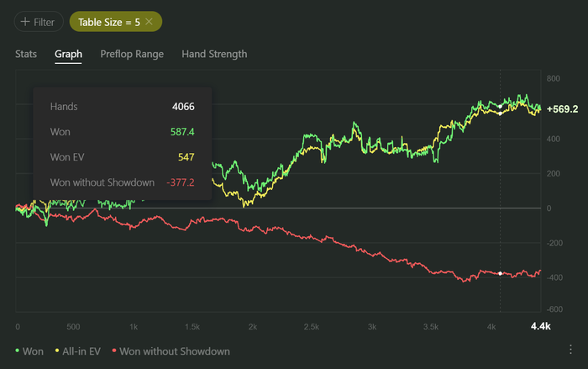Click the plus icon in Filter button
The image size is (588, 369).
[x=25, y=22]
